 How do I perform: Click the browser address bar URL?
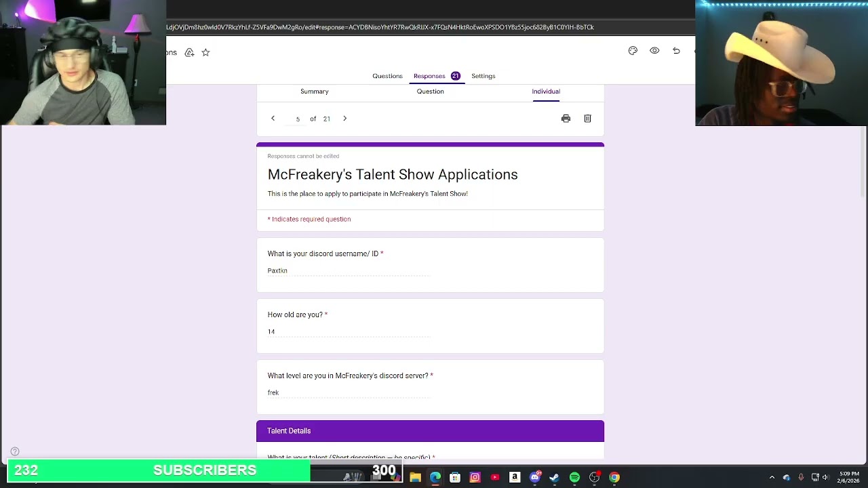coord(380,27)
